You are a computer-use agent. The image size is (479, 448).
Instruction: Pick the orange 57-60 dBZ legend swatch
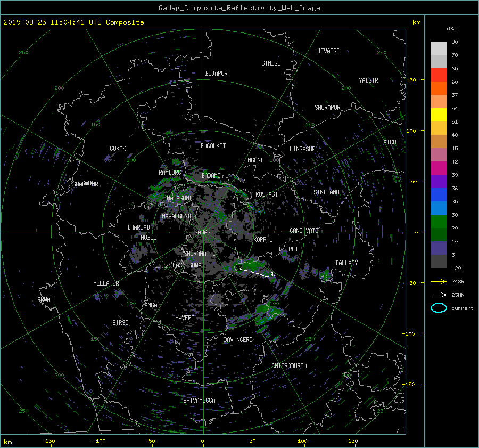click(439, 88)
